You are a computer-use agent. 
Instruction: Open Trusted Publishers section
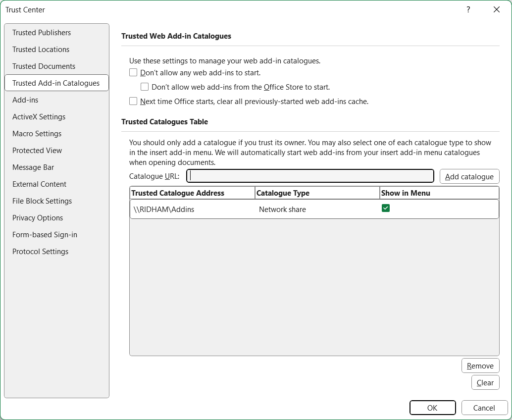[x=42, y=33]
